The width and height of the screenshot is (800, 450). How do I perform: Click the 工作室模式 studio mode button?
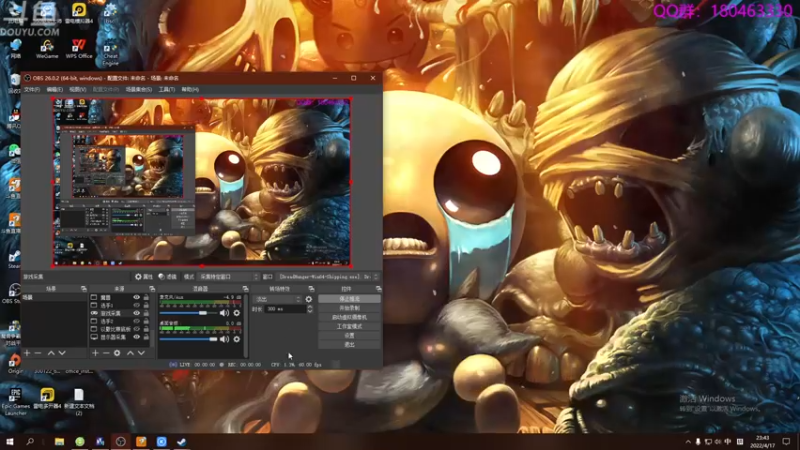349,327
